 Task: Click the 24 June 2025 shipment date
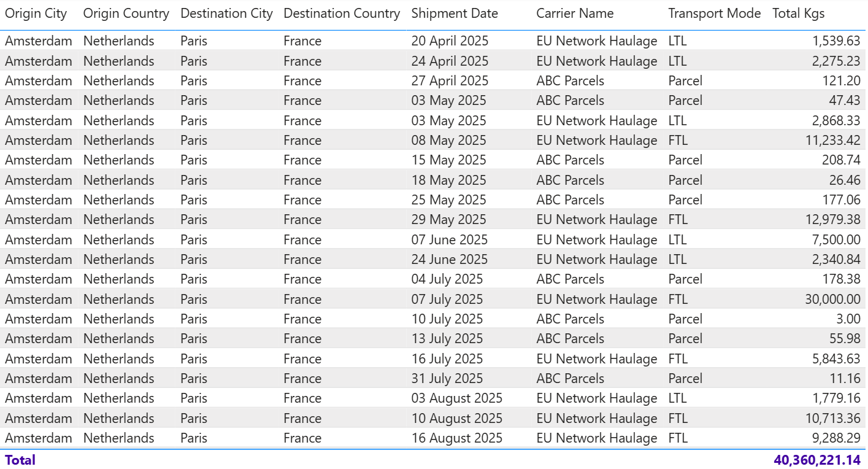tap(449, 260)
